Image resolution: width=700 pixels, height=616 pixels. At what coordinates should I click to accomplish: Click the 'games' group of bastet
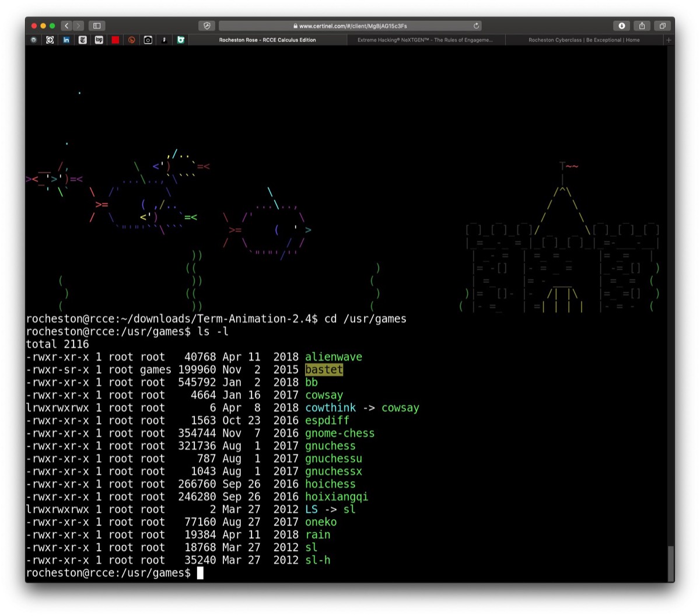click(156, 370)
